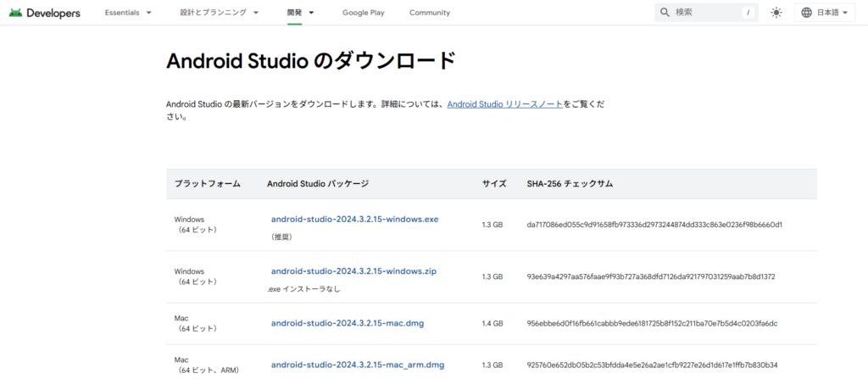Click the Mac （64 ビット、ARM） platform cell

click(x=207, y=365)
